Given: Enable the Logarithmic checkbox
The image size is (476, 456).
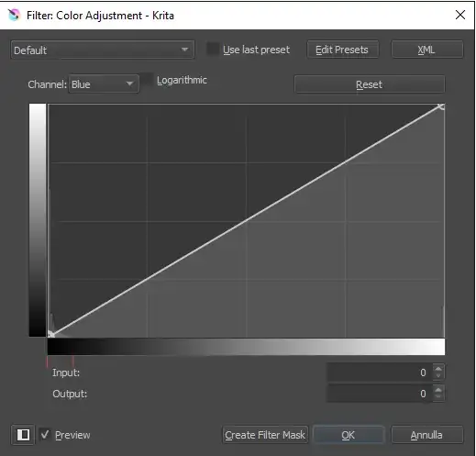Looking at the screenshot, I should tap(148, 80).
